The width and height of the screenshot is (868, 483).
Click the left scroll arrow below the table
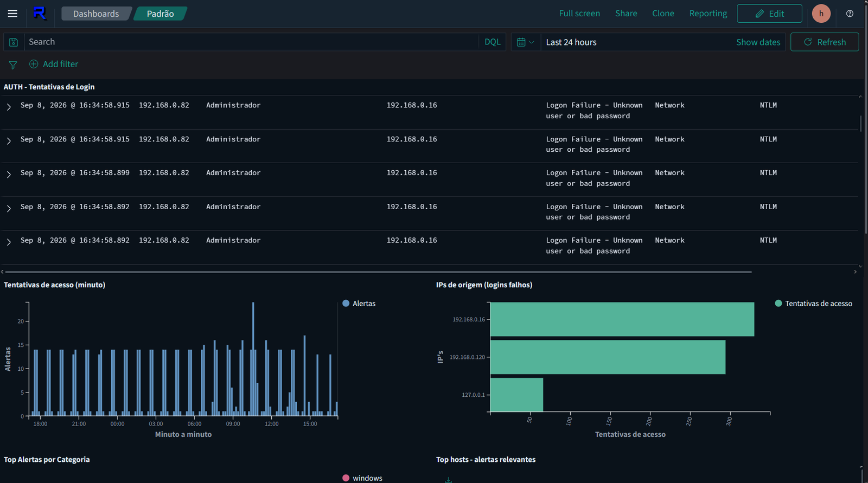(x=2, y=272)
